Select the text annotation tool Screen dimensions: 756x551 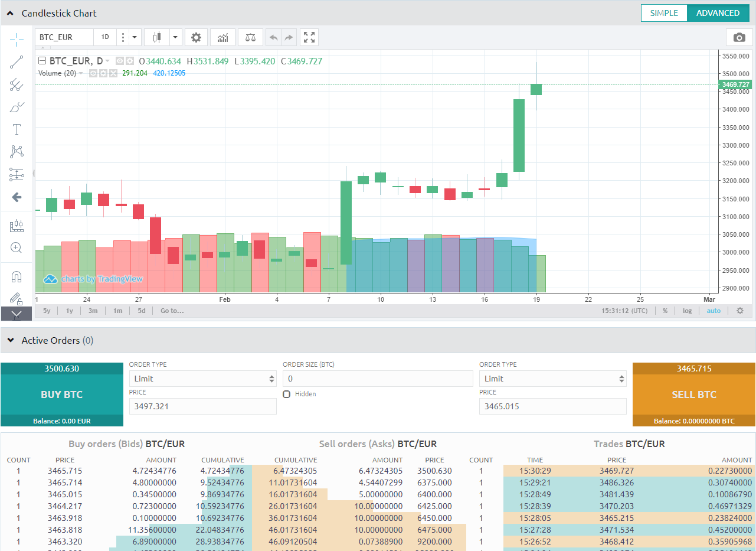pos(17,129)
